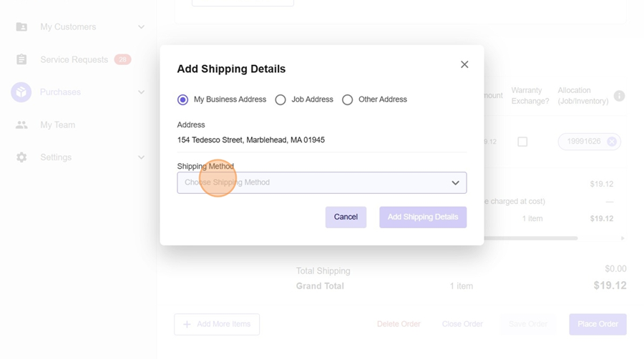Click the Allocation info icon

pos(620,96)
